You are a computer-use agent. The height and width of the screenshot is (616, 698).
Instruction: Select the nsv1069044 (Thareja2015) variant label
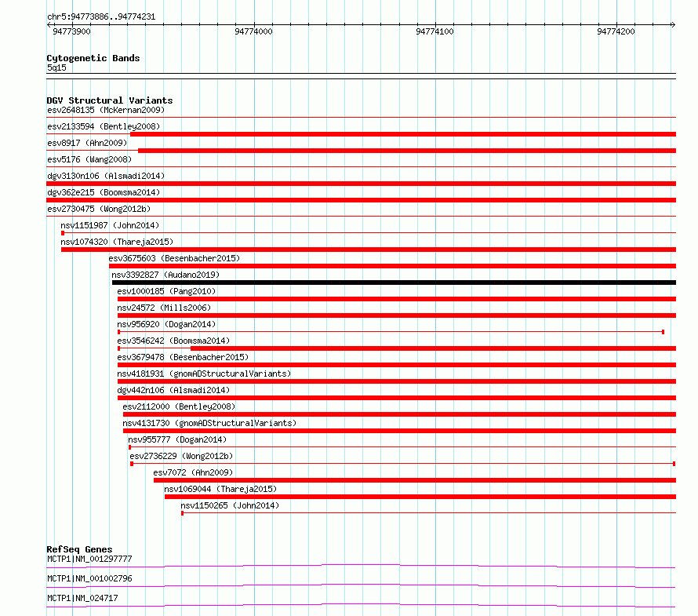221,489
